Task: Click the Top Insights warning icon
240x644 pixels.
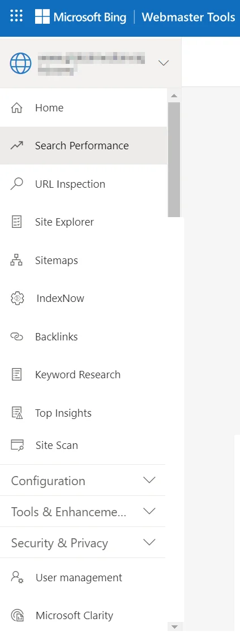Action: tap(17, 413)
